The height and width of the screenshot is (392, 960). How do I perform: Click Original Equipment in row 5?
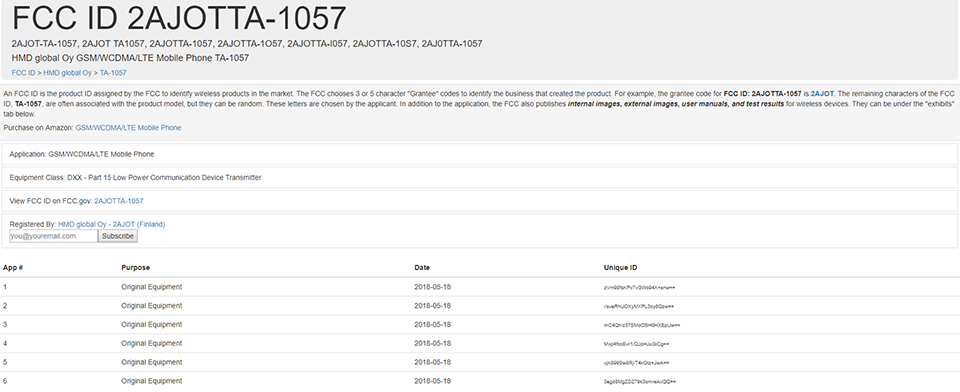pyautogui.click(x=152, y=362)
